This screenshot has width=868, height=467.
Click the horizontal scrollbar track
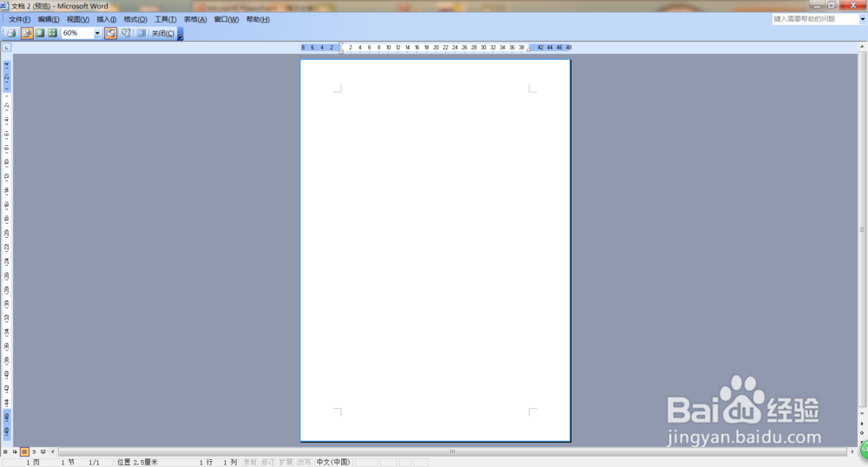(452, 452)
